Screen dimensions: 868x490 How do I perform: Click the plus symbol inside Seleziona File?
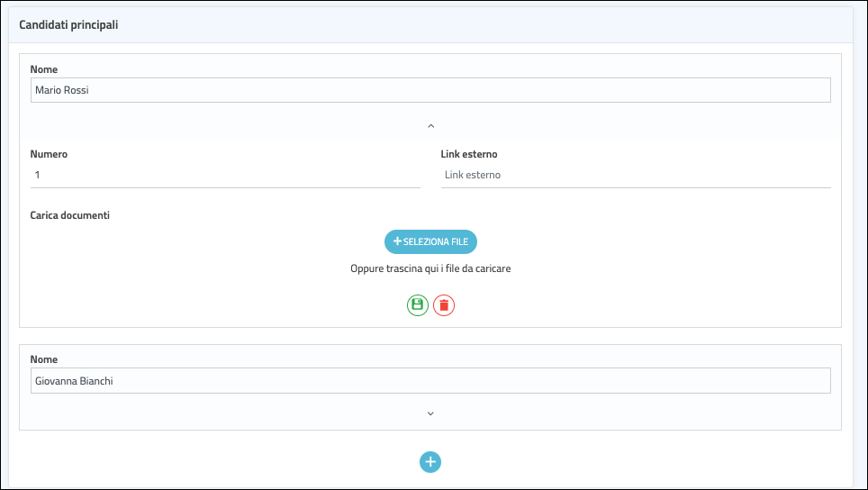pos(397,241)
